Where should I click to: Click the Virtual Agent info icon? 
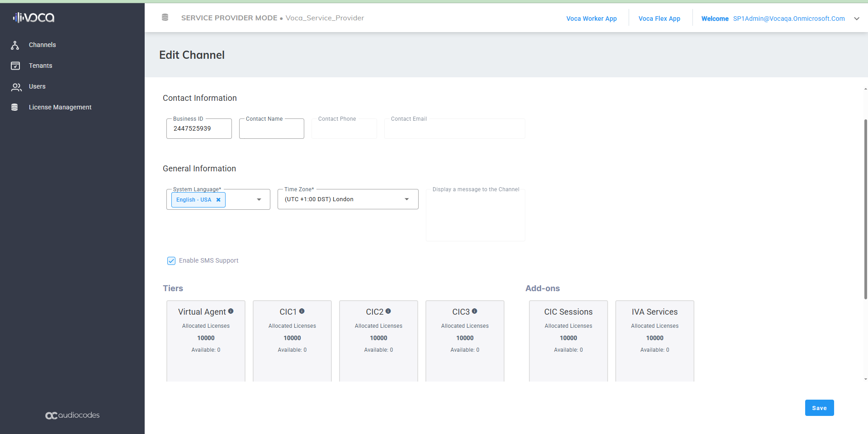(x=231, y=311)
